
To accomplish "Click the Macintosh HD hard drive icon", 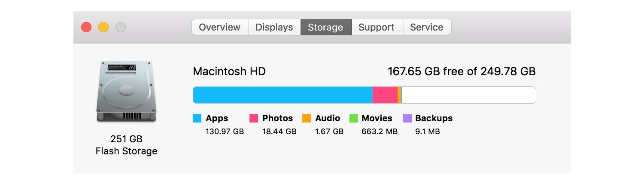I will 126,92.
